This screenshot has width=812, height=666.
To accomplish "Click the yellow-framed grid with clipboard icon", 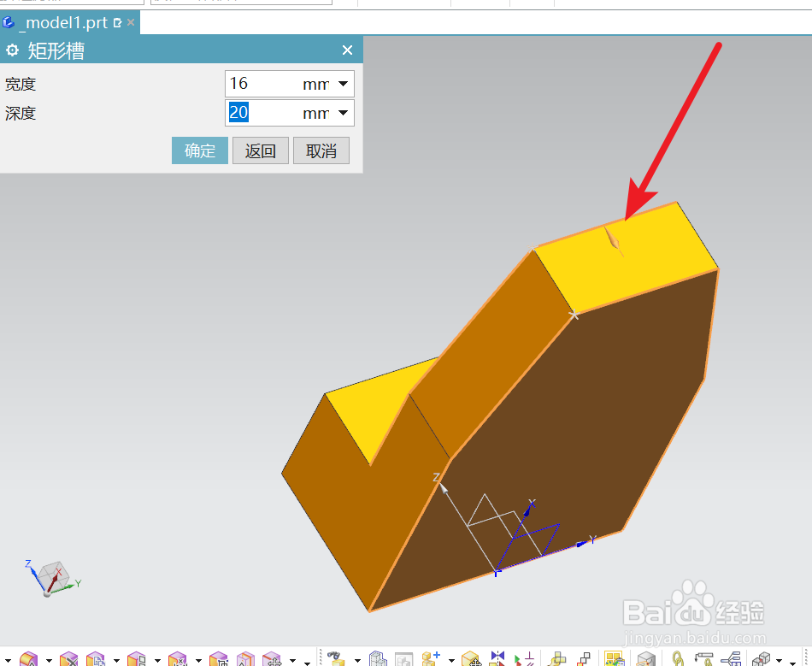I will click(x=615, y=659).
